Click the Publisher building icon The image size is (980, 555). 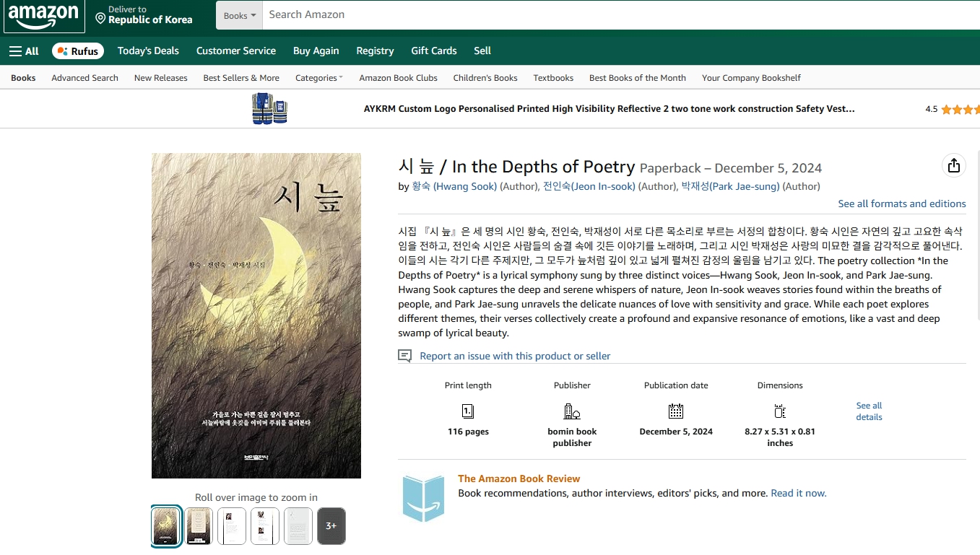click(x=572, y=411)
